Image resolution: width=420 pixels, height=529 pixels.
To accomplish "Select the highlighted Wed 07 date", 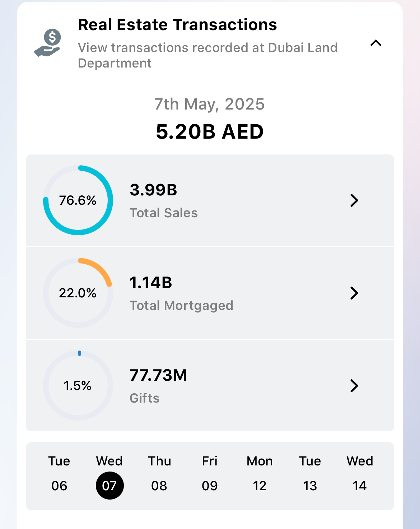I will [x=109, y=473].
